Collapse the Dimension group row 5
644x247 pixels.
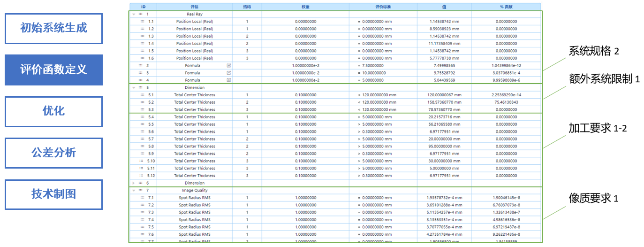134,88
